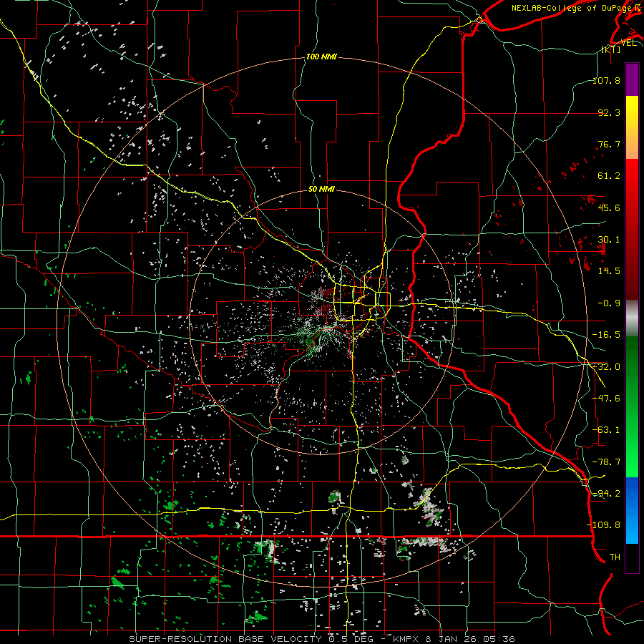Select the -94.2 scale value

click(607, 493)
